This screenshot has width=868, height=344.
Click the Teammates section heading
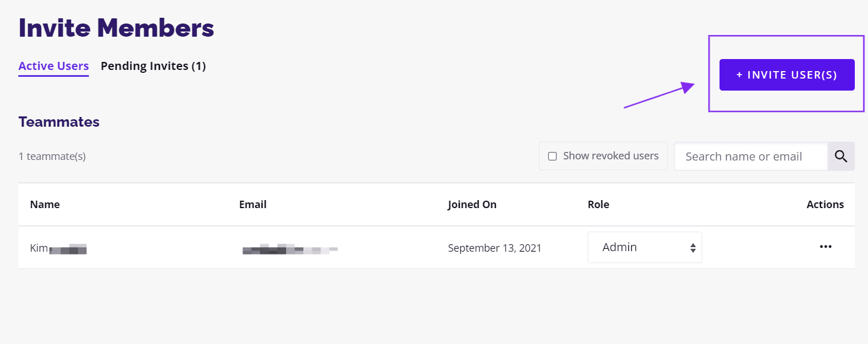pos(59,122)
